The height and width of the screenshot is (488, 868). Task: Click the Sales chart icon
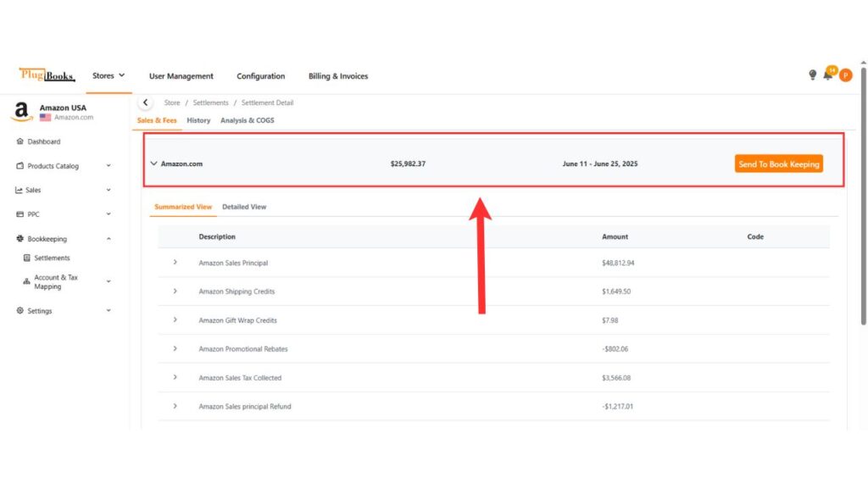click(x=19, y=190)
